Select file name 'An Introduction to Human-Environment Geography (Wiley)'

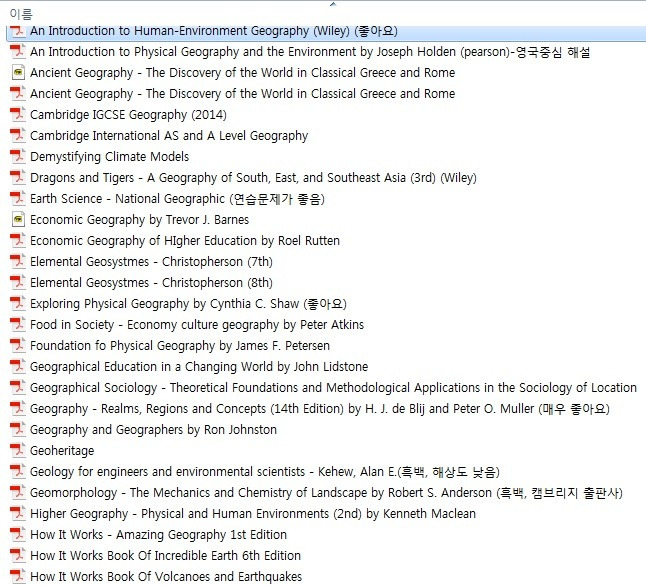[x=214, y=31]
